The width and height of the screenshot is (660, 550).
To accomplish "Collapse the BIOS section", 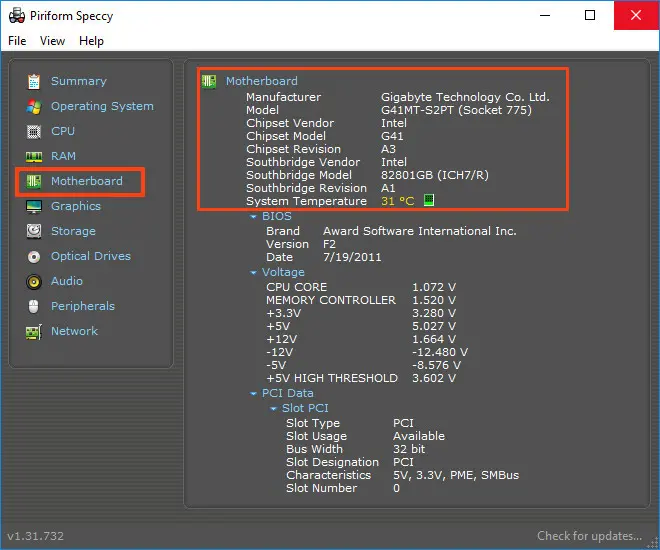I will tap(253, 217).
